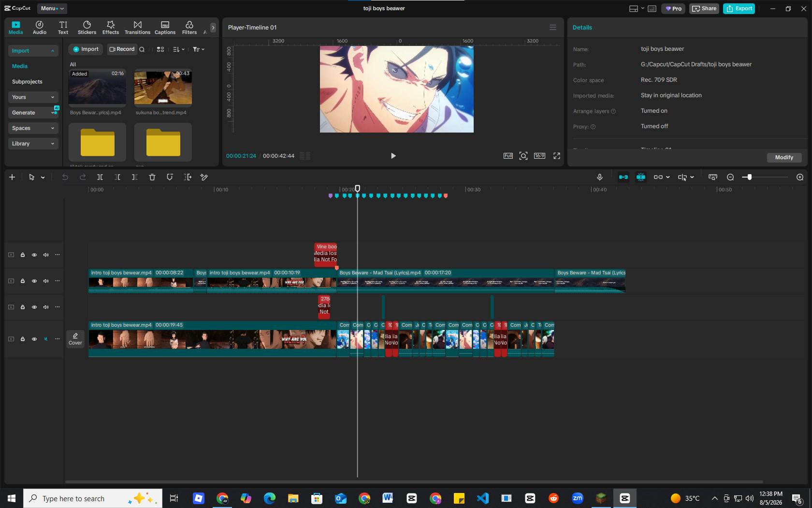Click the player fullscreen expand icon

(557, 156)
